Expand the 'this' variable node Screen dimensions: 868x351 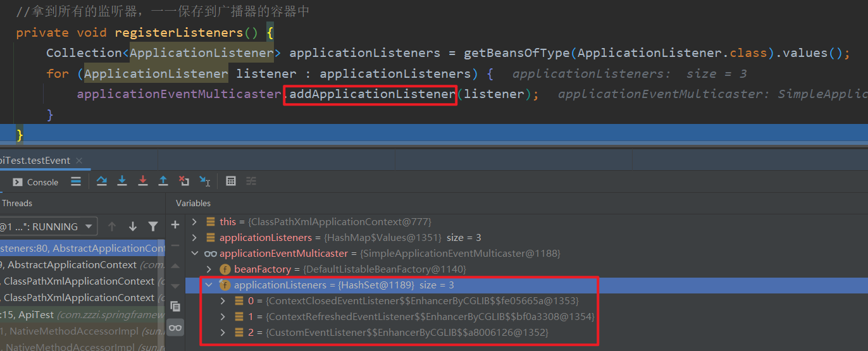194,222
